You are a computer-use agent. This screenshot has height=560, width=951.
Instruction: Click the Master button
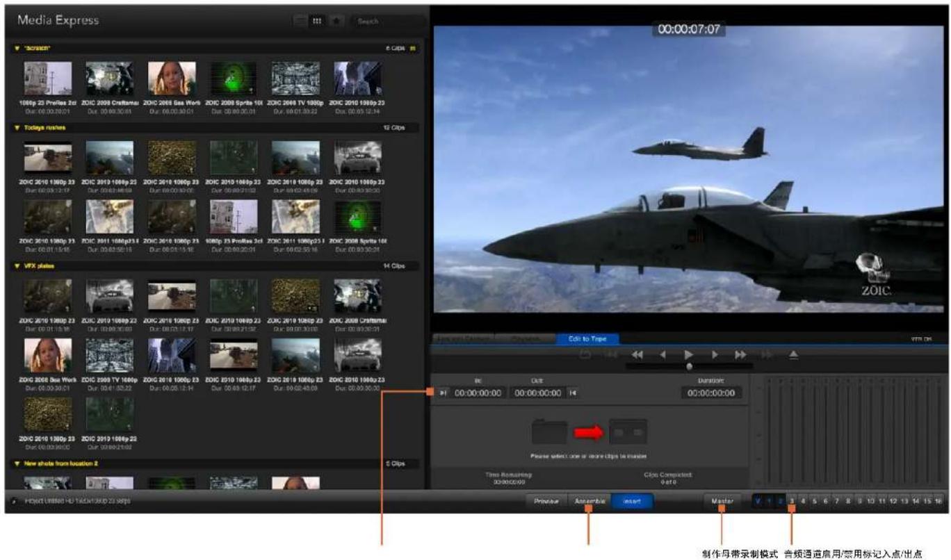722,501
